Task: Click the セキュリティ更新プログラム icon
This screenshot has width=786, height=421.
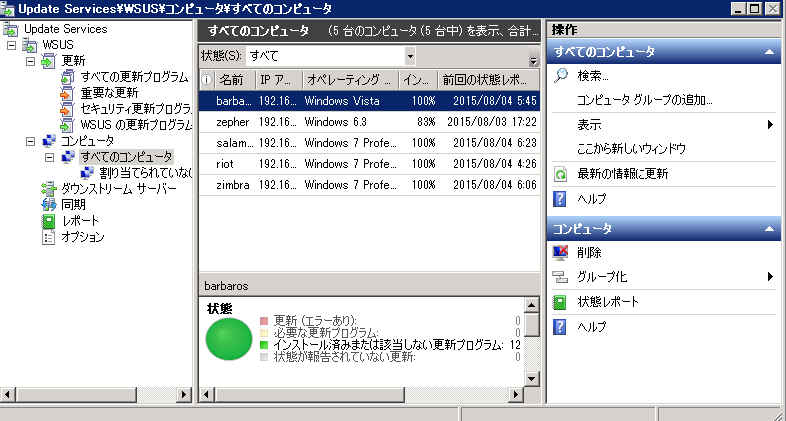Action: (67, 109)
